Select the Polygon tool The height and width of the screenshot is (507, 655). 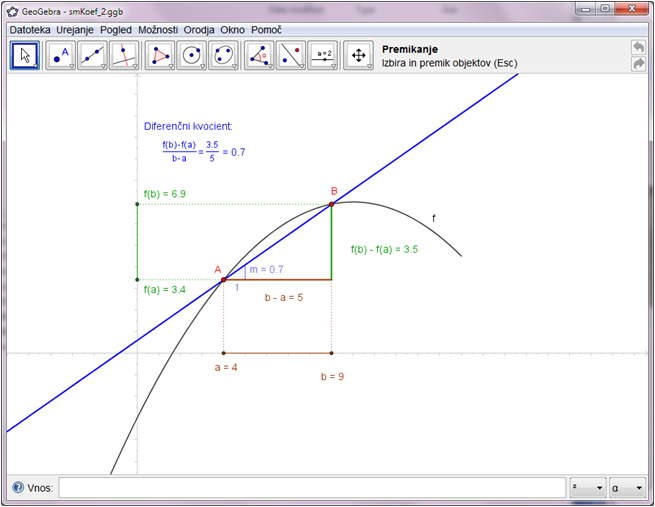pos(160,55)
